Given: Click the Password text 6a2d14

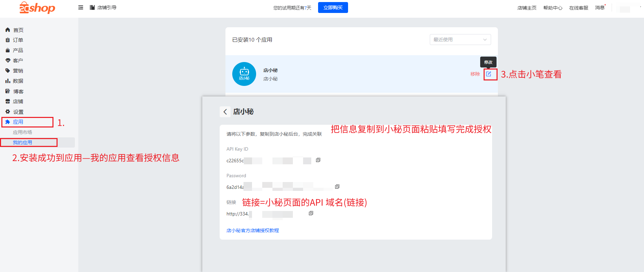Looking at the screenshot, I should point(235,187).
